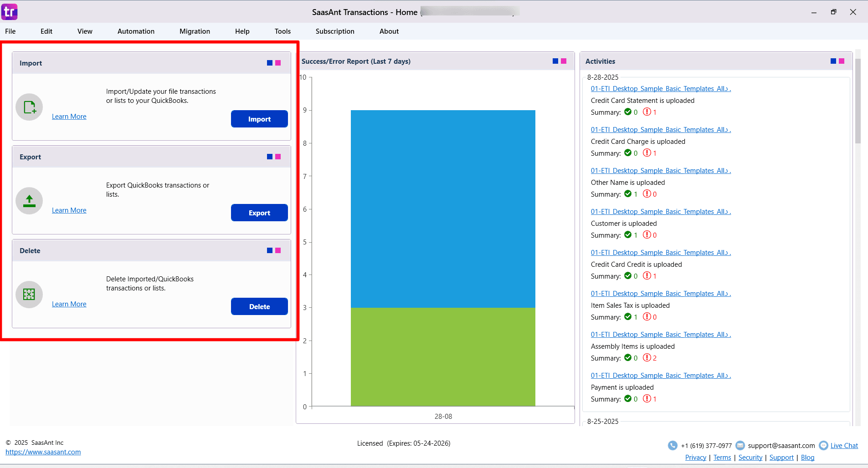Click the Activities panel vertical scrollbar thumb
This screenshot has width=868, height=468.
point(858,101)
